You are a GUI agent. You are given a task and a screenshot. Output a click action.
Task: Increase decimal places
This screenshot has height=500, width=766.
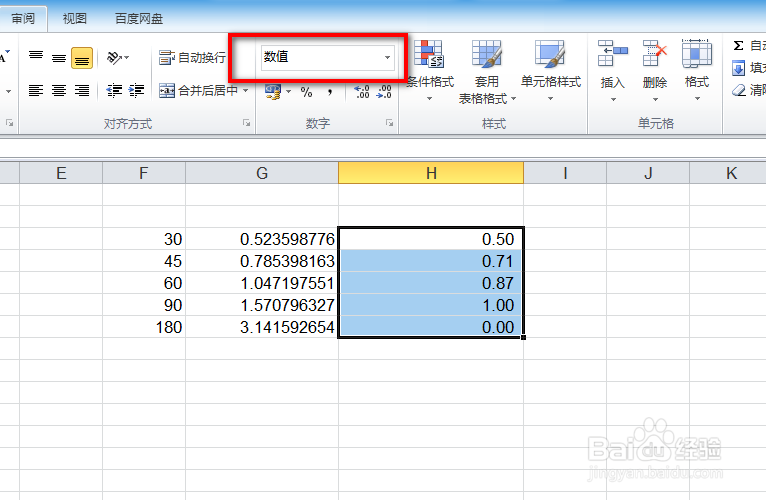[362, 91]
